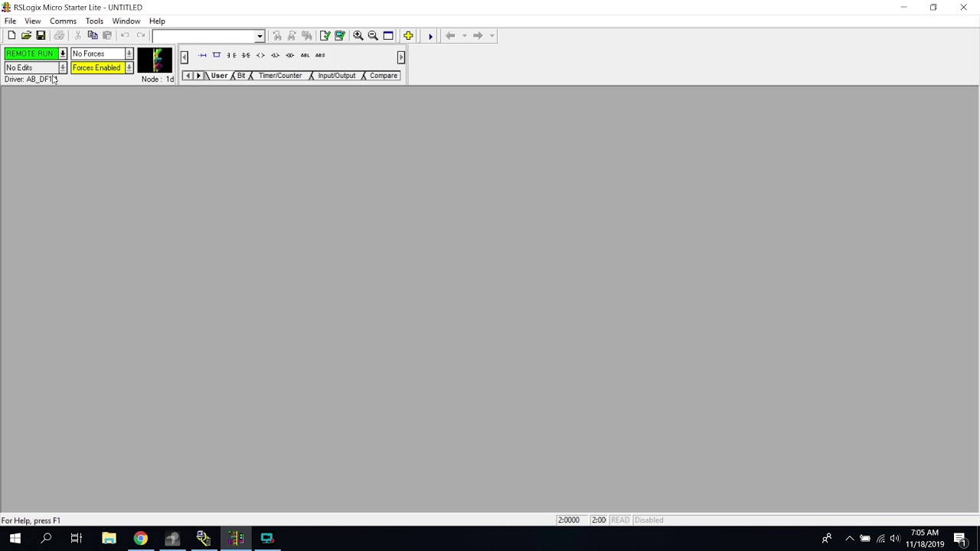Viewport: 980px width, 551px height.
Task: Switch to the Timer/Counter instruction tab
Action: coord(280,76)
